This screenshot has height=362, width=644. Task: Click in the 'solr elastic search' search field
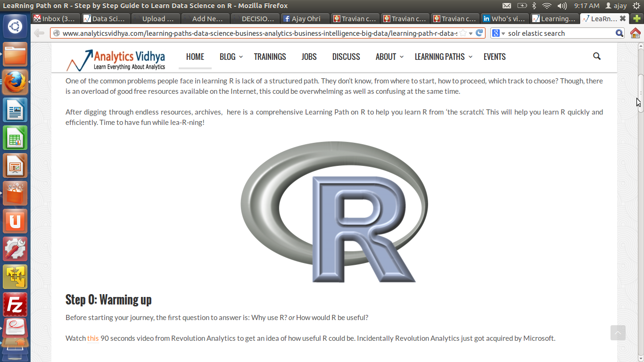559,33
